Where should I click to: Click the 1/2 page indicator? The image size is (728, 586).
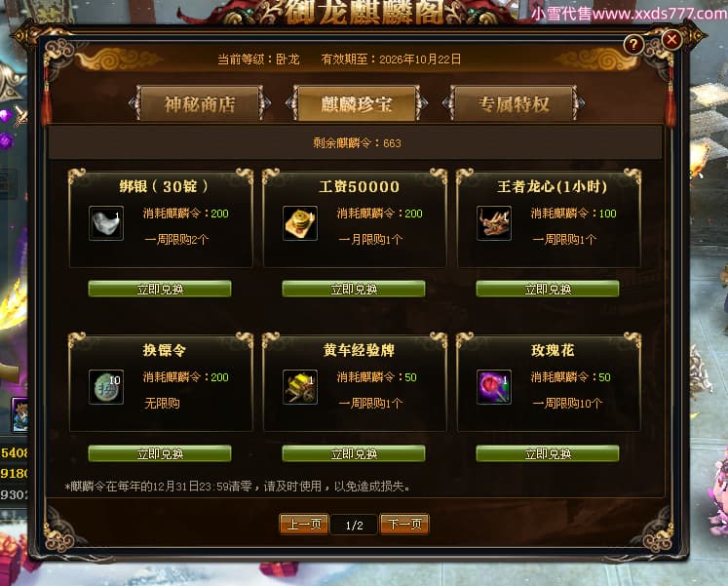(x=354, y=526)
